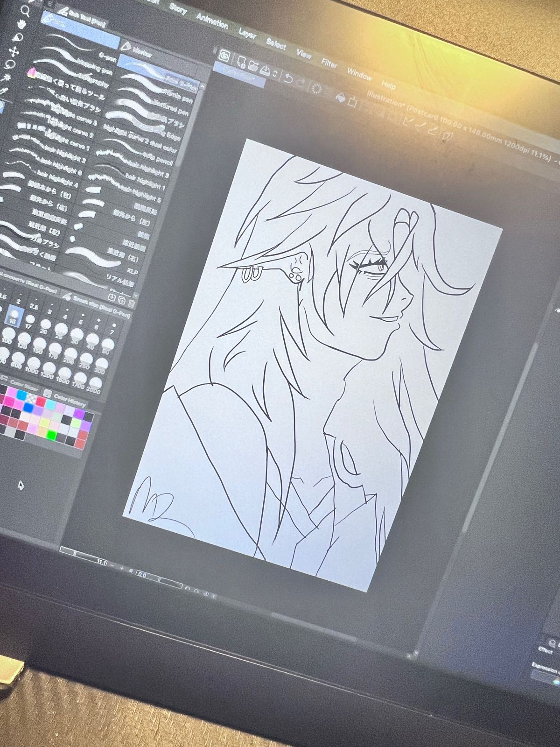Screen dimensions: 560x747
Task: Pick the vivid blue color swatch
Action: point(28,407)
